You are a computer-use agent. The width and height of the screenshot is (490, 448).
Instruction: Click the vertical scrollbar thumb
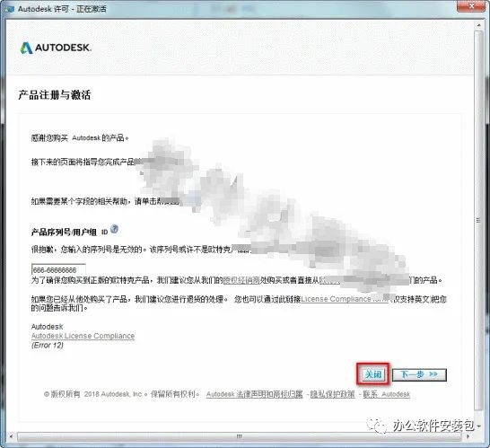pyautogui.click(x=478, y=220)
